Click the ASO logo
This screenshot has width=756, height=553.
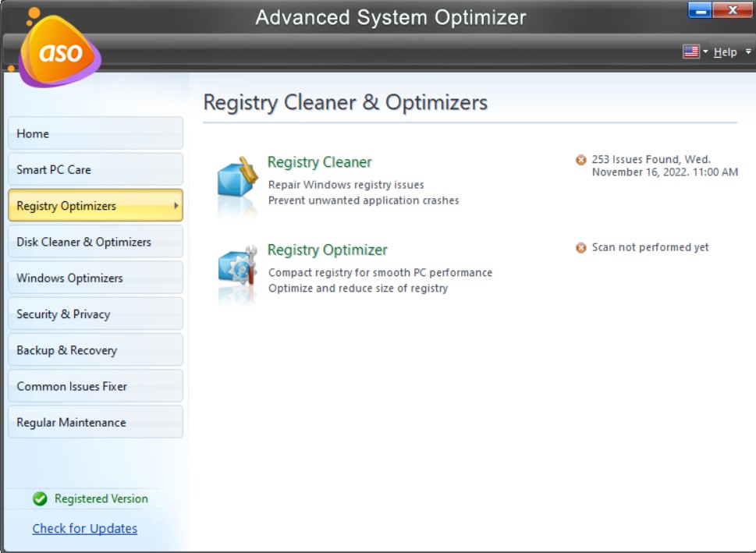60,51
